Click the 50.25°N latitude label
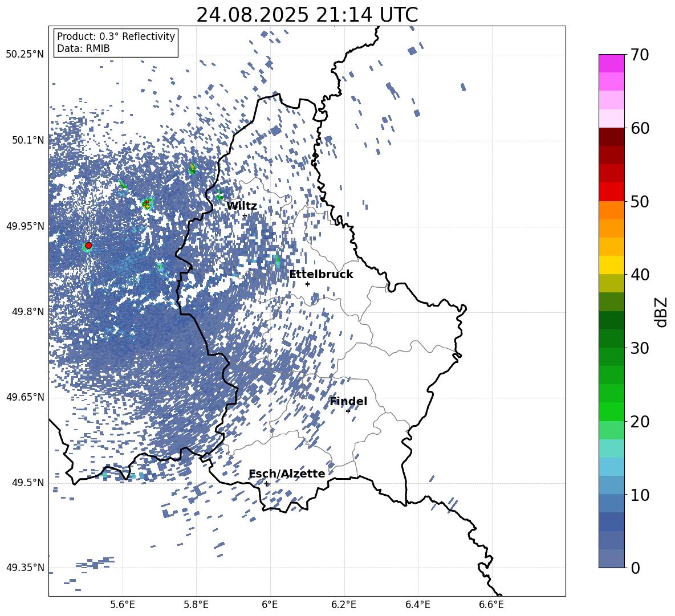The width and height of the screenshot is (675, 616). pos(25,55)
